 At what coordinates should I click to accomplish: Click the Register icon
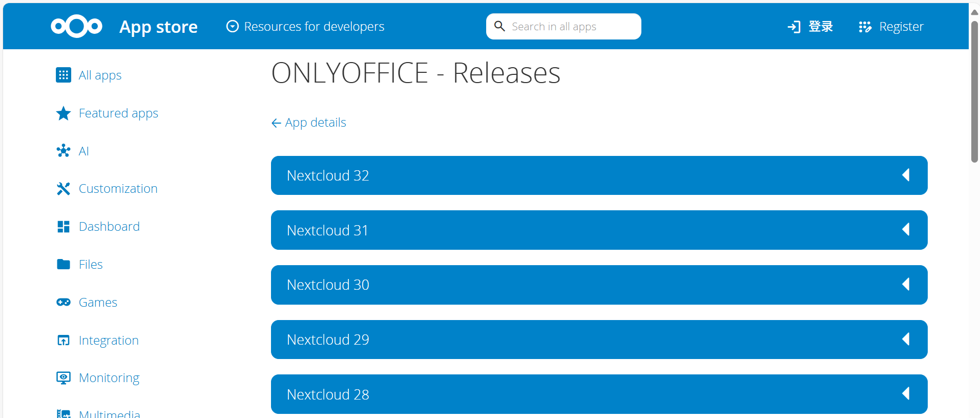[x=865, y=27]
